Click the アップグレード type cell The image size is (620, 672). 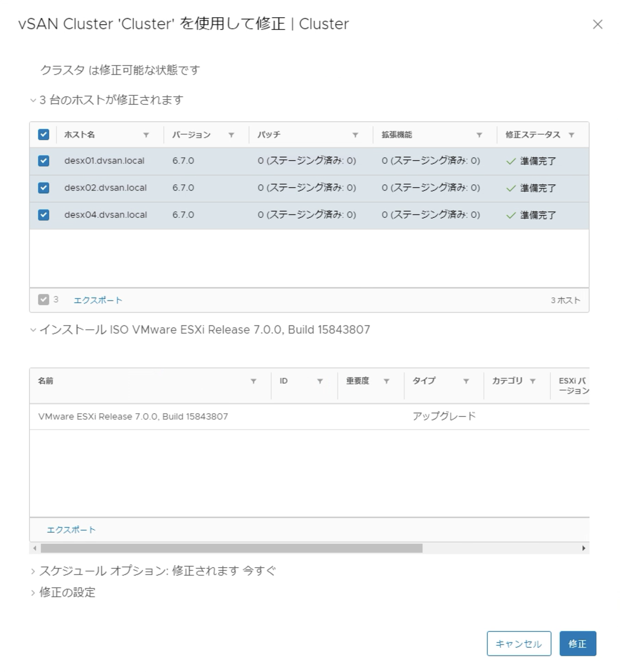point(444,416)
